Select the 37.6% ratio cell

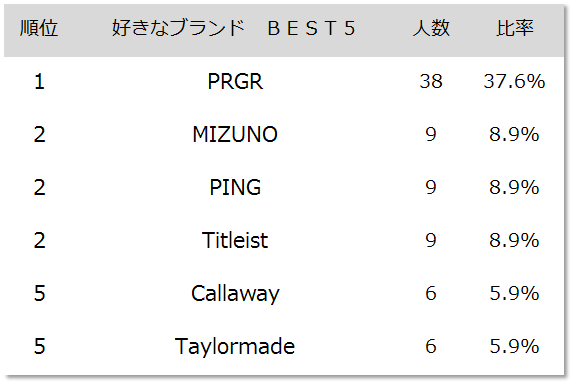click(515, 81)
